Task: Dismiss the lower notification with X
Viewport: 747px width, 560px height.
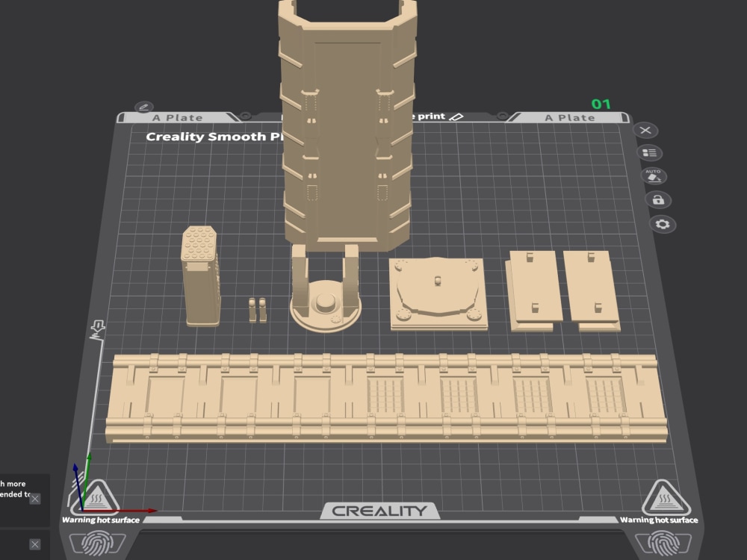Action: 35,544
